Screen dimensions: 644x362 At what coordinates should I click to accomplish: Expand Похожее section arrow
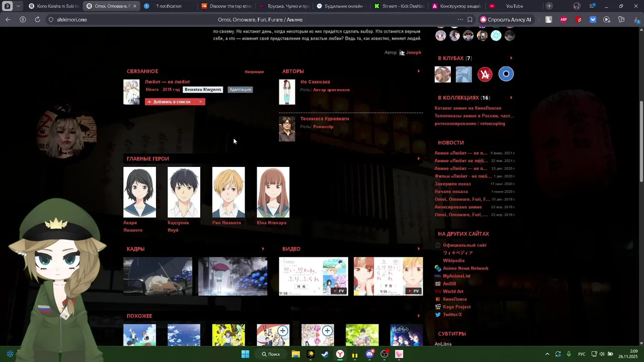419,316
